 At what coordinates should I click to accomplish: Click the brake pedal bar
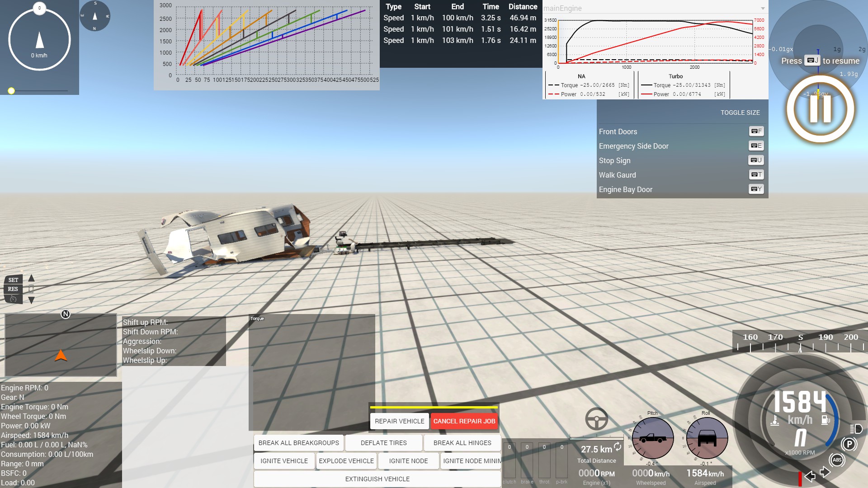pos(527,460)
